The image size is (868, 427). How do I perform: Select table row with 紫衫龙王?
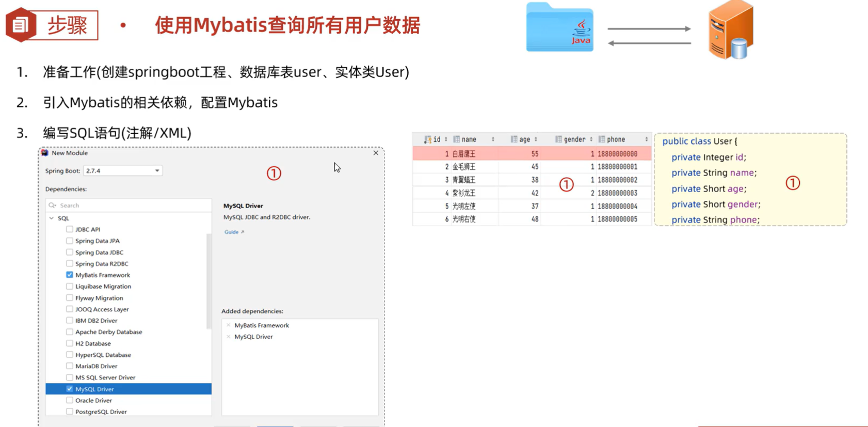[x=532, y=193]
